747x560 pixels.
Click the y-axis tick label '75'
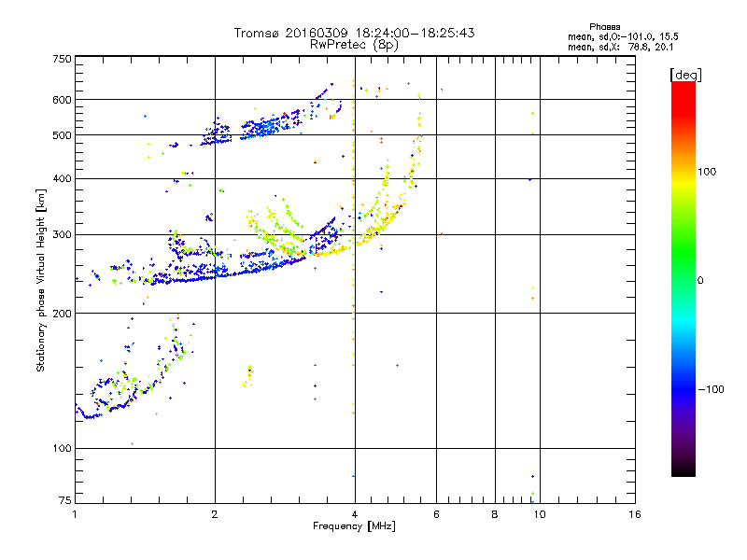[65, 500]
